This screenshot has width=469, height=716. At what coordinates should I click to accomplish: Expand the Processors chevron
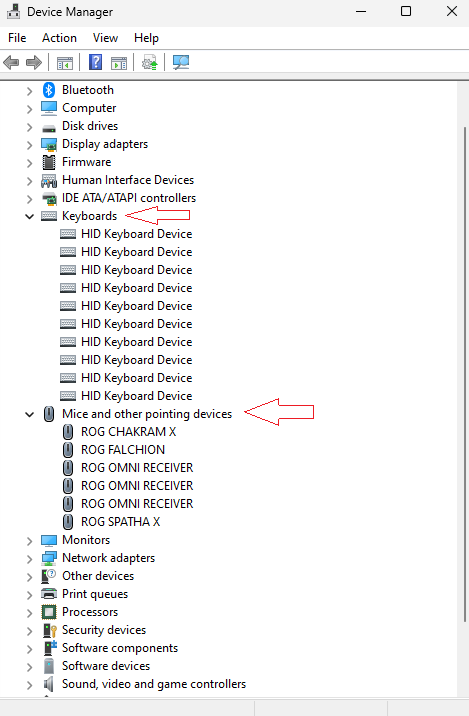click(x=30, y=613)
